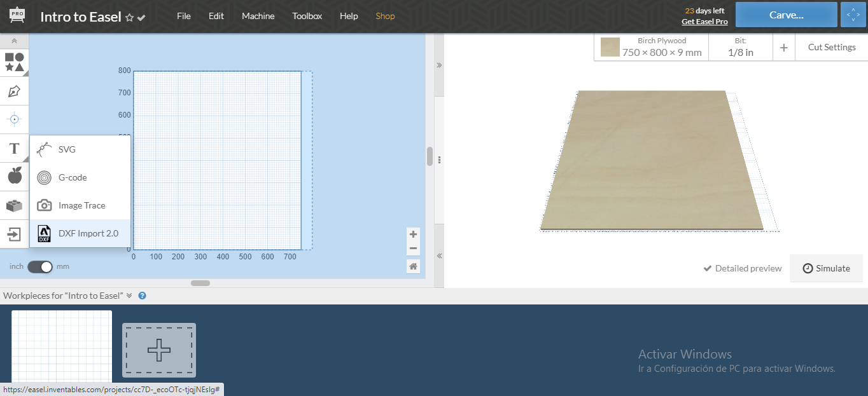Click the pane splitter handle dots
This screenshot has height=396, width=868.
(x=439, y=160)
